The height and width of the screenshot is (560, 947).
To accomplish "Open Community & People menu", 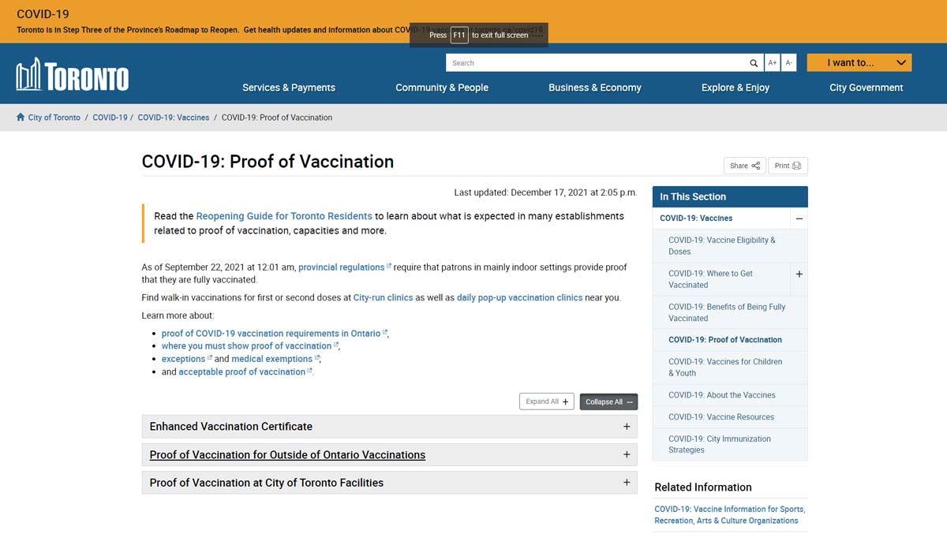I will click(x=442, y=88).
